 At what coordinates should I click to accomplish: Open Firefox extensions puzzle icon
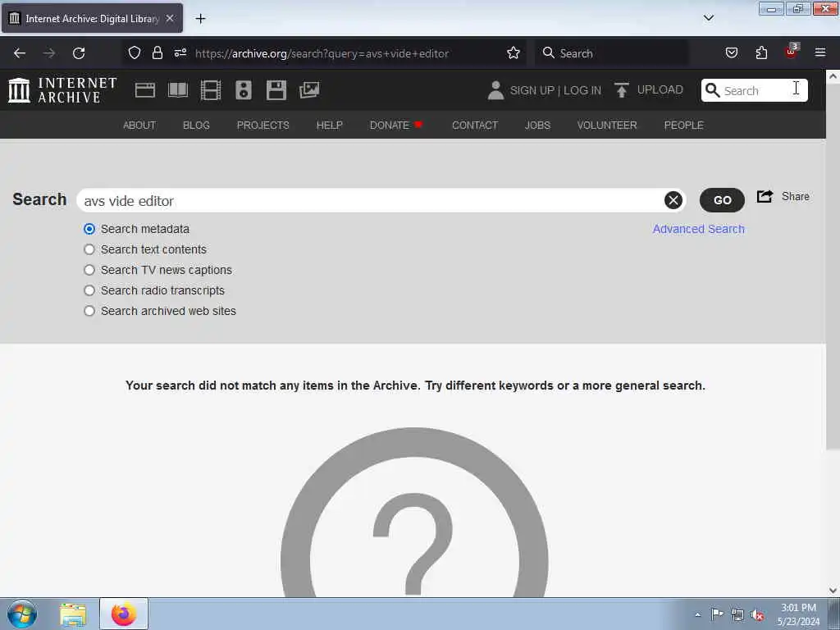[x=761, y=52]
